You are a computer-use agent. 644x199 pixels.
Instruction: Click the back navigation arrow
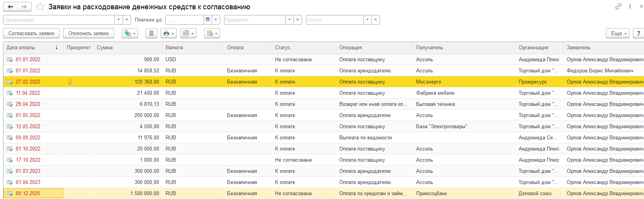(10, 7)
